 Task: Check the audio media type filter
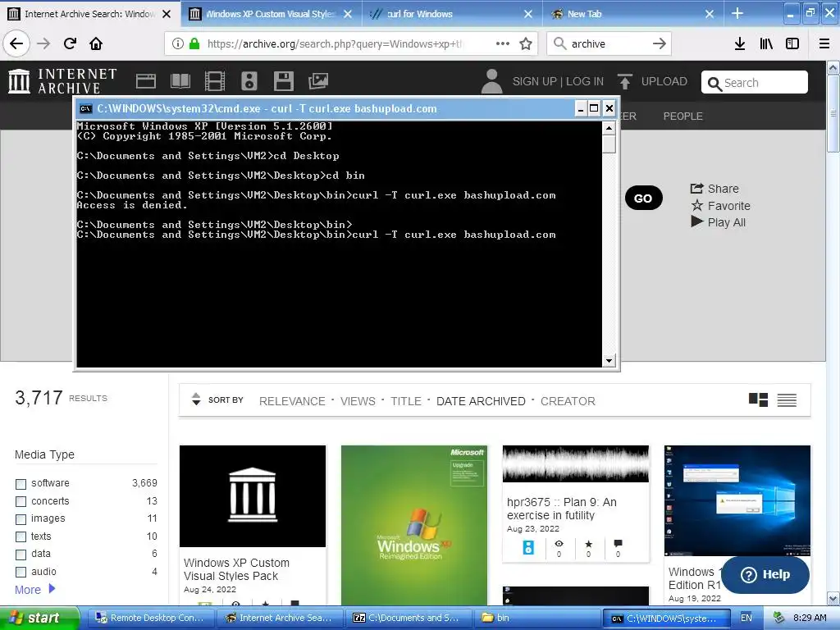(21, 572)
